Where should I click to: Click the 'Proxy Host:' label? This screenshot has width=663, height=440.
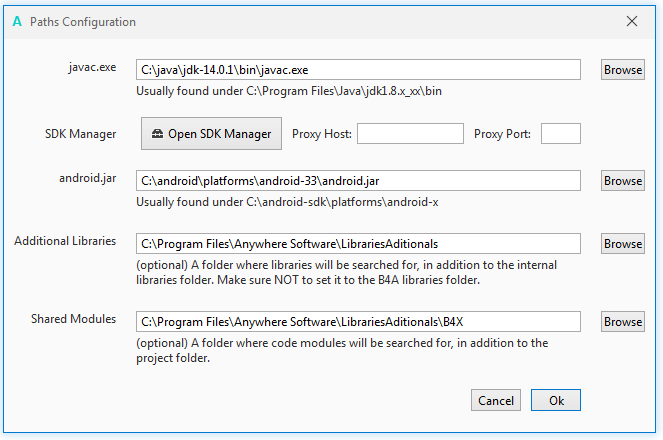(322, 134)
